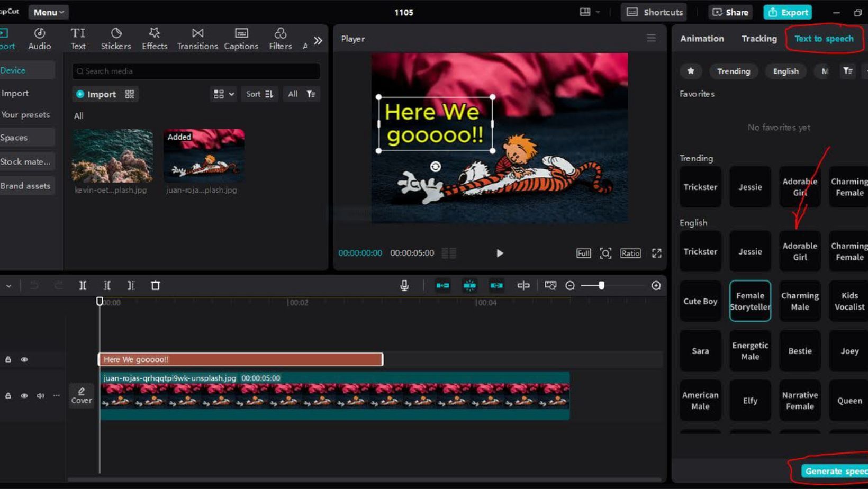Click the Share button
Viewport: 868px width, 489px height.
pyautogui.click(x=730, y=12)
